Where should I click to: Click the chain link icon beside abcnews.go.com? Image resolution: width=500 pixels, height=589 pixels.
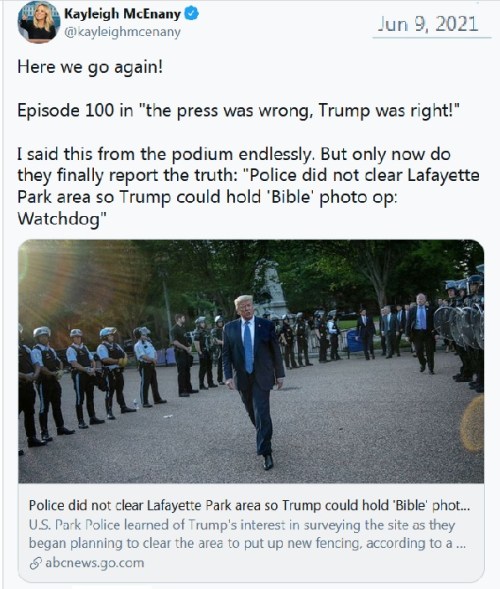[36, 563]
